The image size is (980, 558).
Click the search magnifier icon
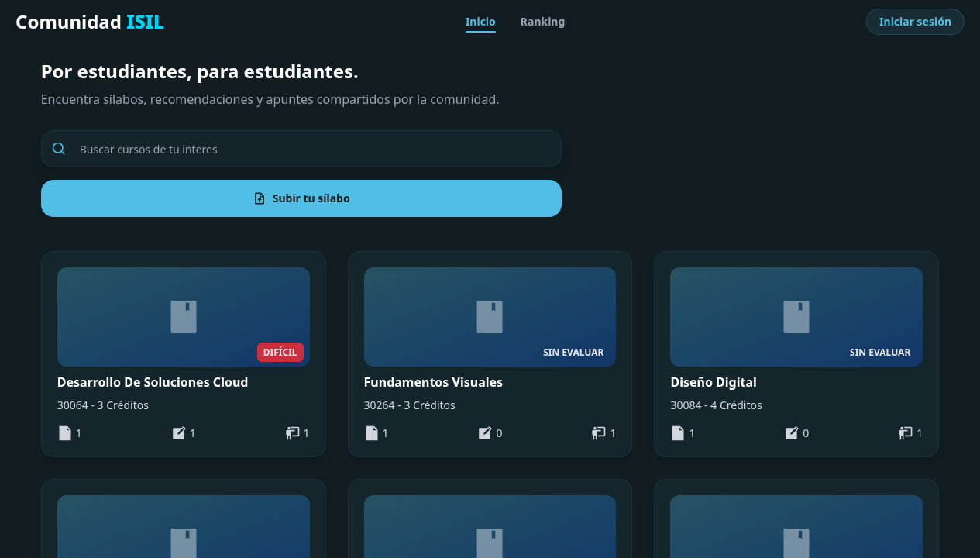[x=59, y=149]
